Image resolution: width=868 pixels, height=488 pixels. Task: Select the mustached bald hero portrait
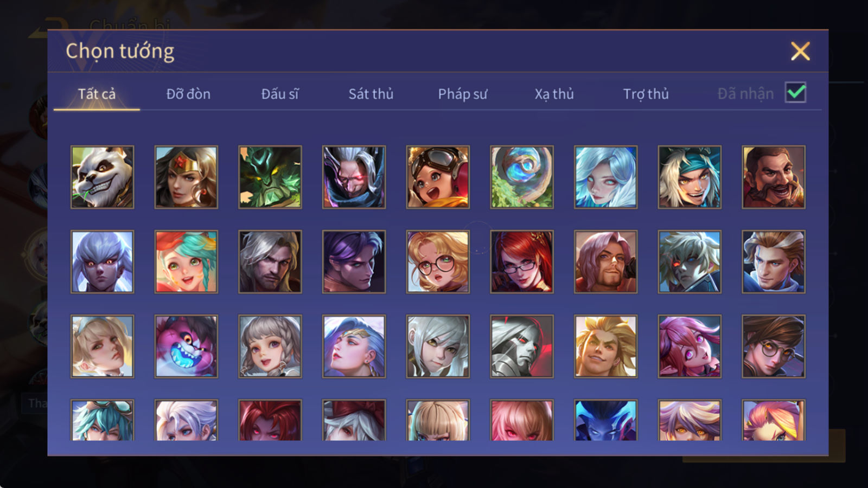tap(774, 177)
